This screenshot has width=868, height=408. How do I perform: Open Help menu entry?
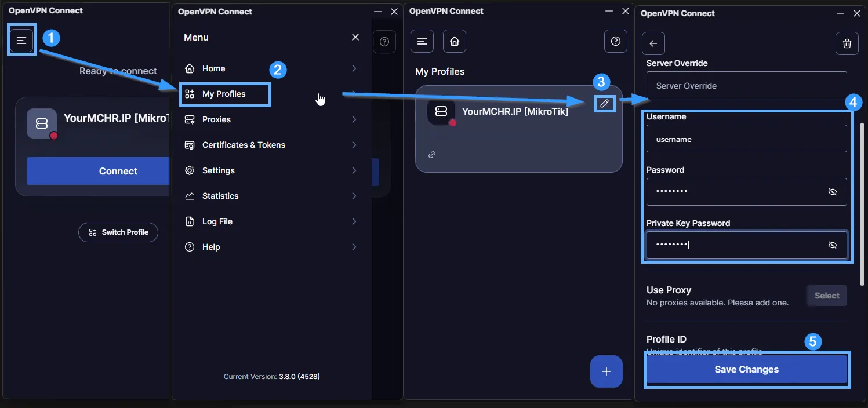tap(271, 247)
